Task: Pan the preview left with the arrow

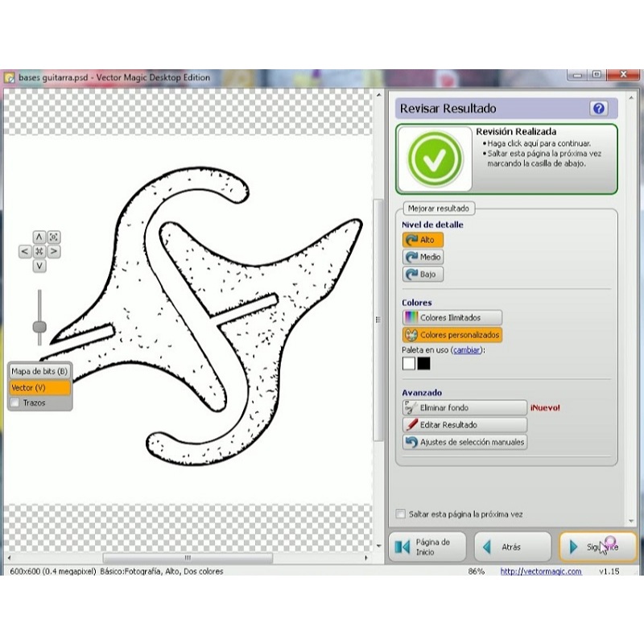Action: coord(25,251)
